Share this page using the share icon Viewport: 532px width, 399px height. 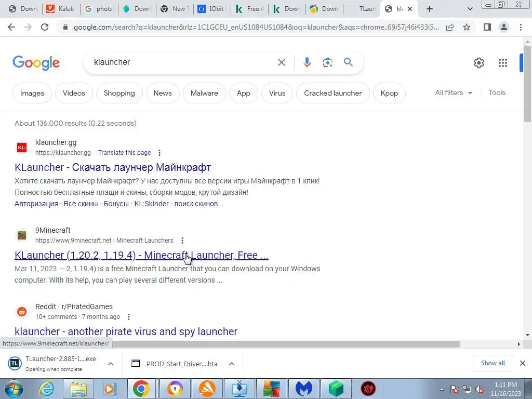(450, 27)
